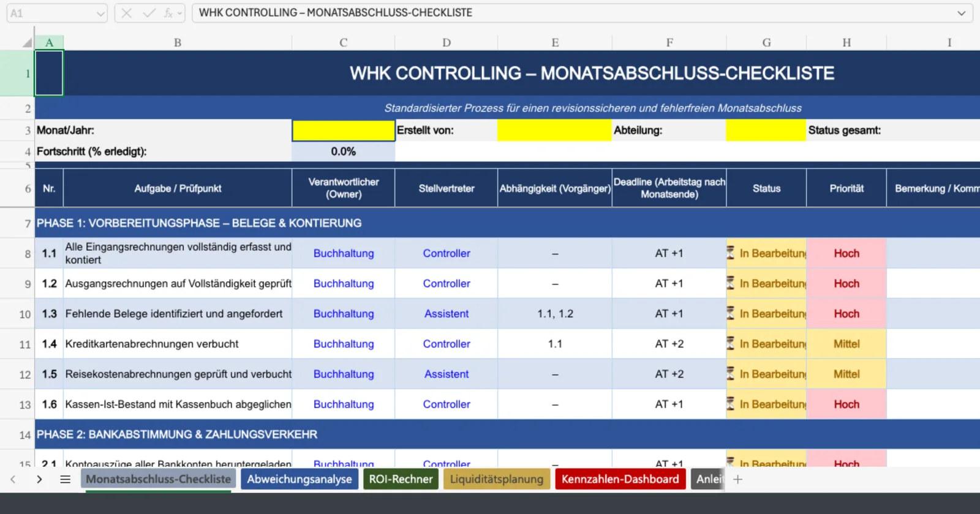
Task: Select 'Fehlende Belege identifiziert und angefordert' cell
Action: (178, 314)
